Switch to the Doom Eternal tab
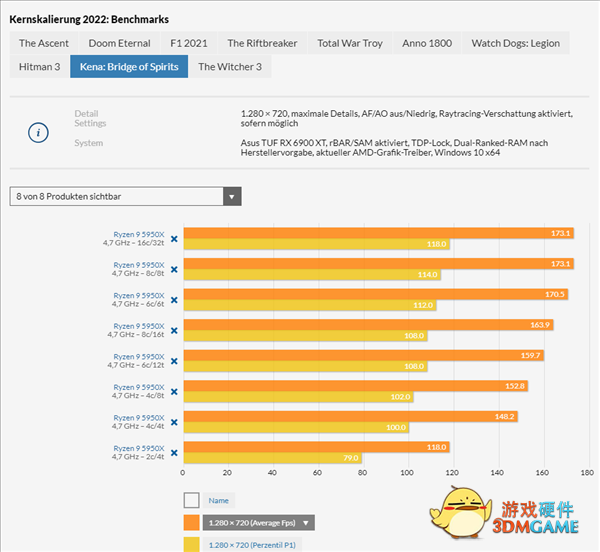This screenshot has width=600, height=552. (119, 43)
